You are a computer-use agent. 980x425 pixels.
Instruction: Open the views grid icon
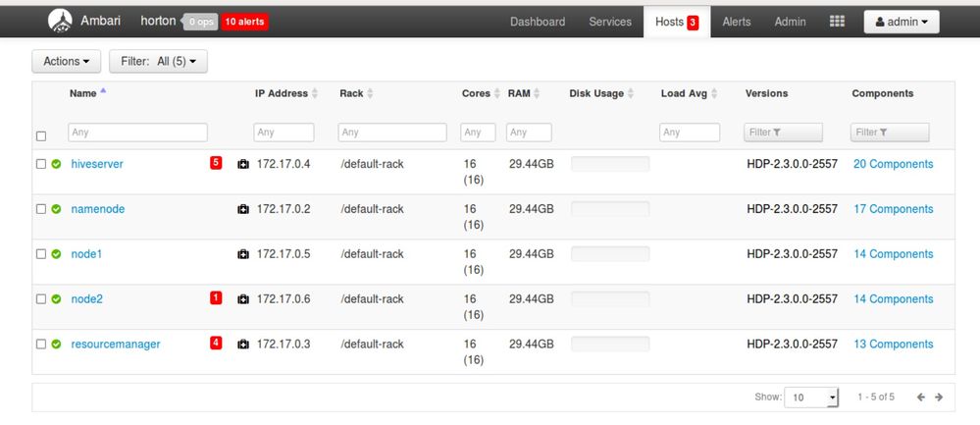tap(837, 22)
